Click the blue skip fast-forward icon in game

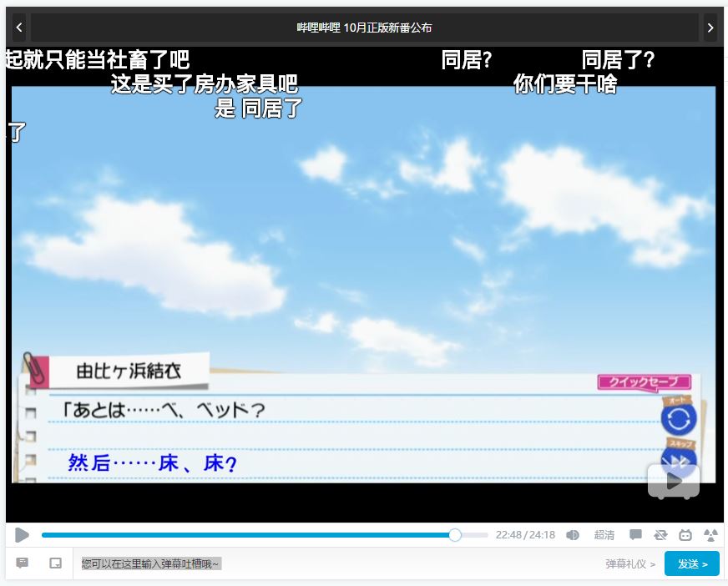[x=678, y=460]
